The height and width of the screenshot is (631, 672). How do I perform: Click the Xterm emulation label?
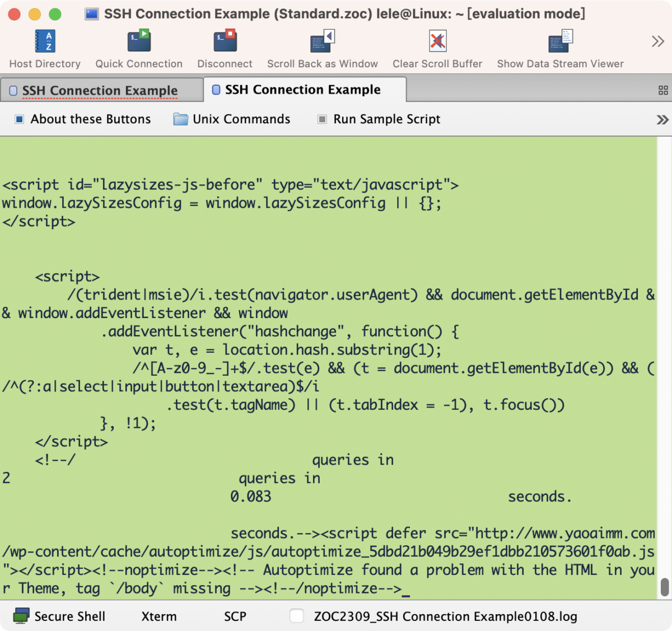click(159, 616)
